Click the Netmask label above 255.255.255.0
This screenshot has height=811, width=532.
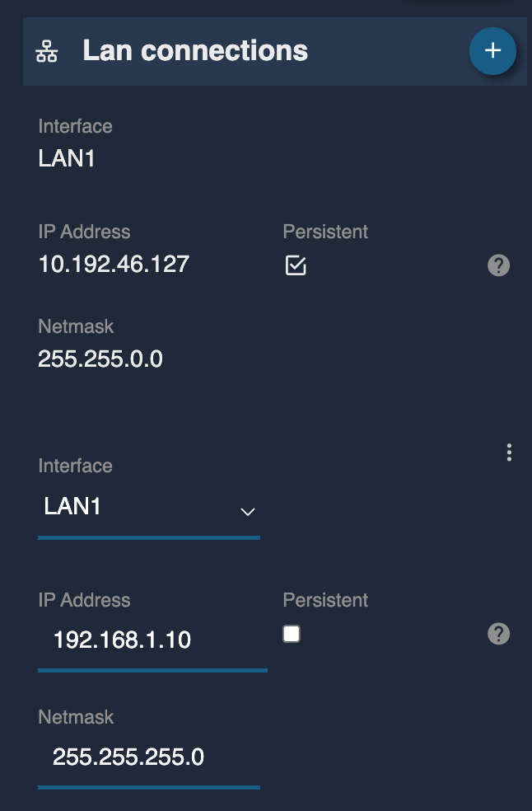point(76,717)
